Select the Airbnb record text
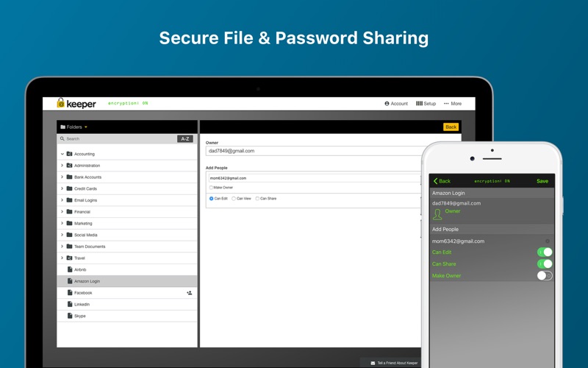The image size is (588, 368). click(x=80, y=269)
